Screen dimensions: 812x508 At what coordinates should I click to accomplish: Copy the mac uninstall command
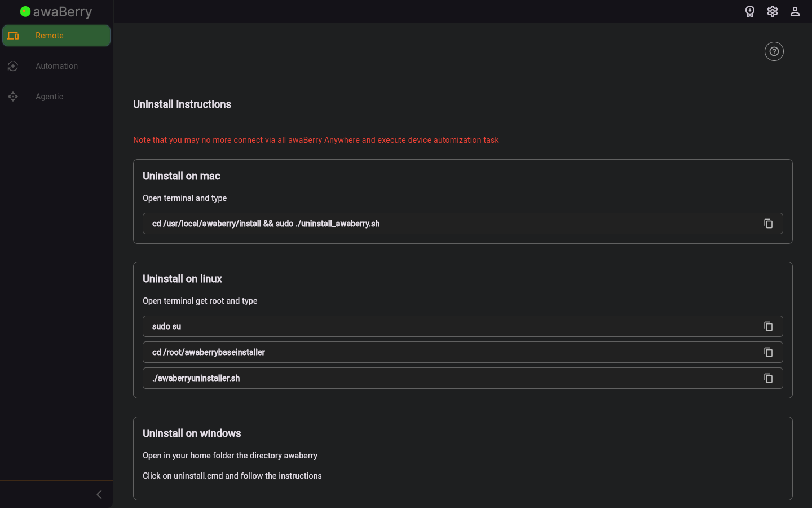768,224
